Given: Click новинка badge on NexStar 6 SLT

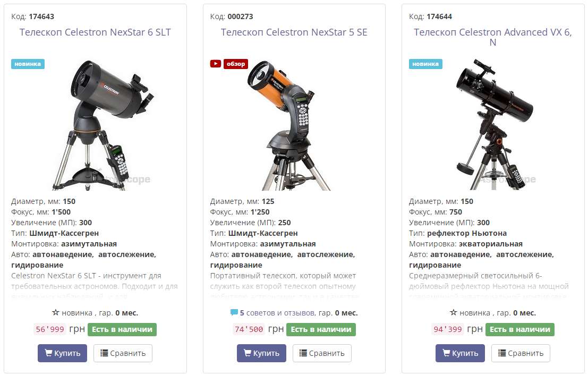Looking at the screenshot, I should (x=28, y=64).
